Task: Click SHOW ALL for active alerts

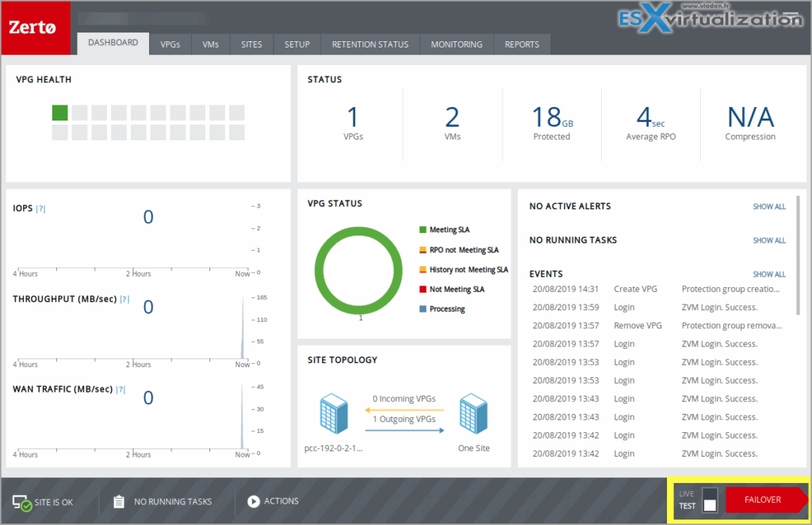Action: pyautogui.click(x=768, y=206)
